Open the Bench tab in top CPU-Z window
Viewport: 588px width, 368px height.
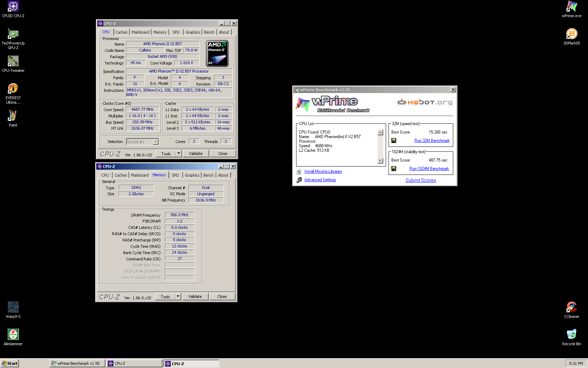pos(209,32)
